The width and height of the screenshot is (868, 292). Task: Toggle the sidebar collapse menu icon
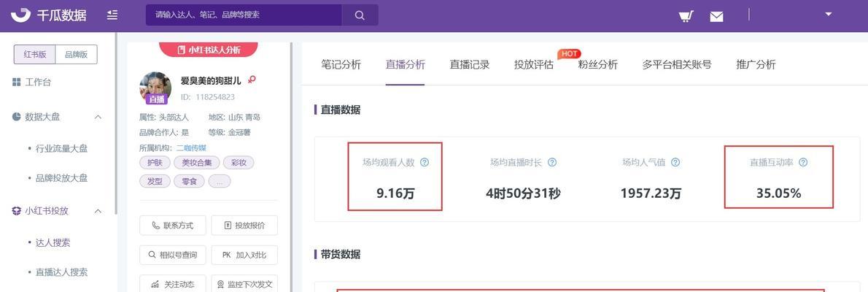pos(112,15)
